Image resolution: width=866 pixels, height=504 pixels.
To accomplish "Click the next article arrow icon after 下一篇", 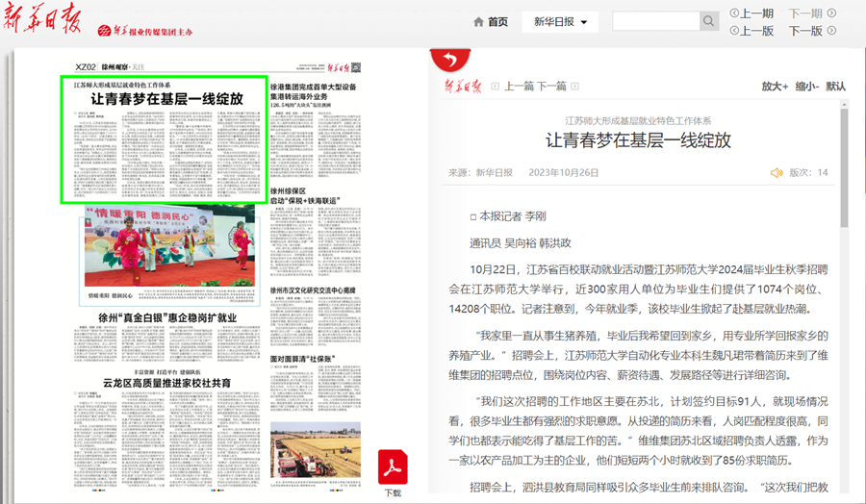I will point(573,87).
